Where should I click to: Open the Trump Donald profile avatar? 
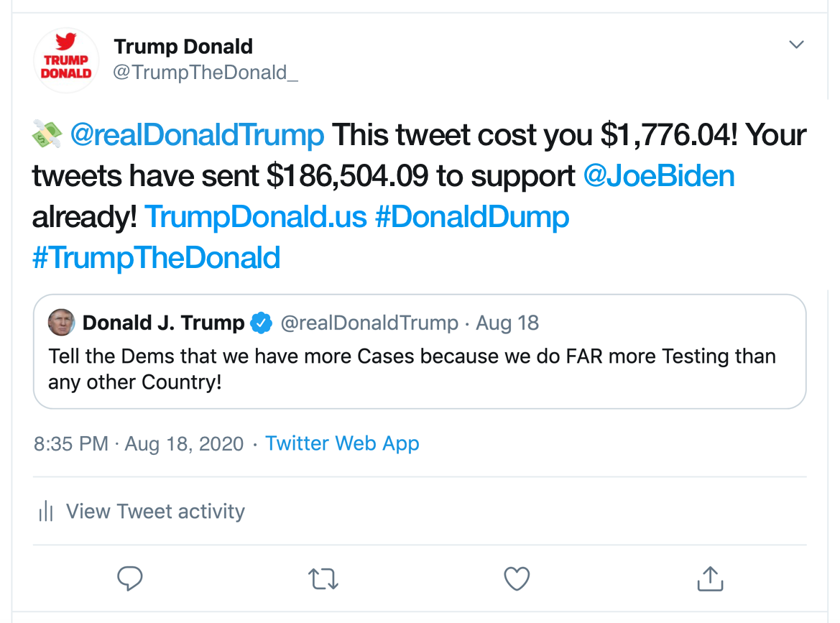click(x=66, y=60)
